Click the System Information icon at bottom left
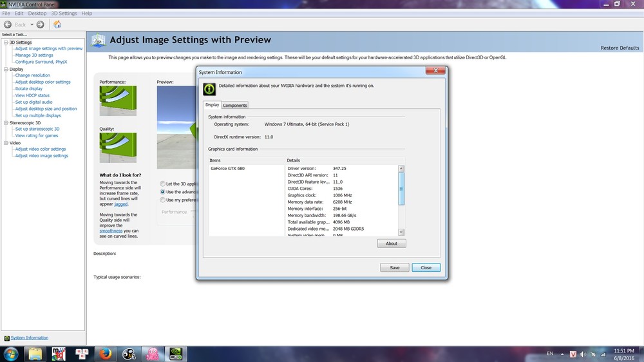The height and width of the screenshot is (362, 644). (6, 338)
